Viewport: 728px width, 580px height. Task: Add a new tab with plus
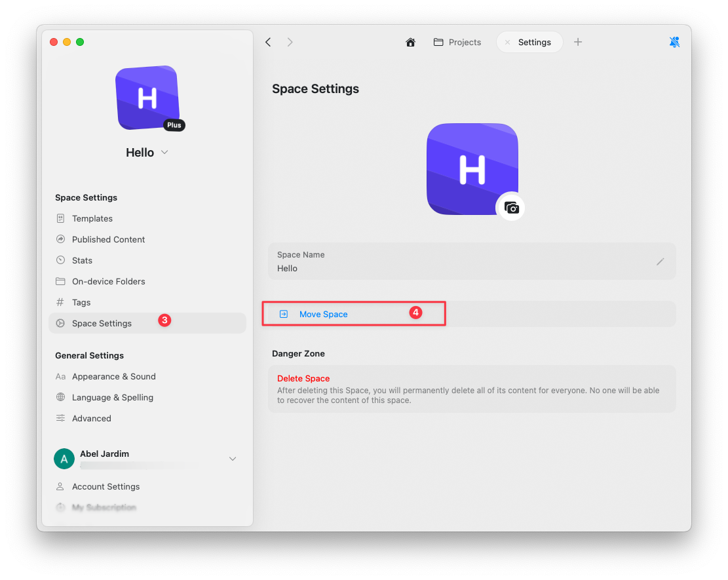pyautogui.click(x=577, y=42)
